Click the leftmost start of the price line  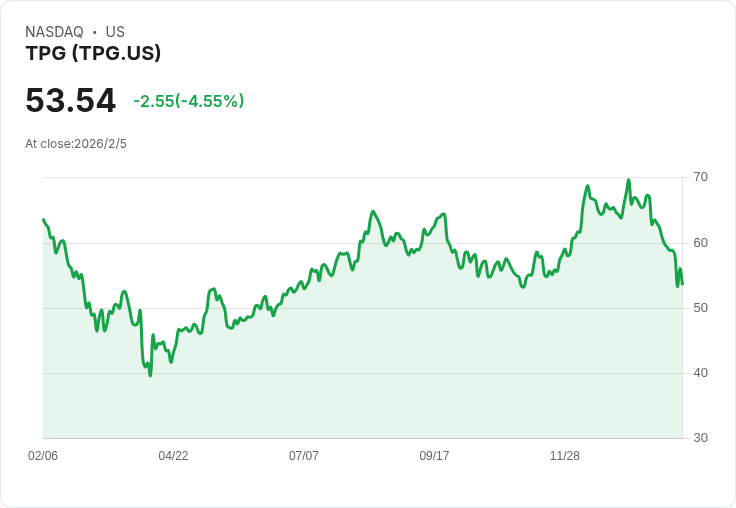(43, 219)
